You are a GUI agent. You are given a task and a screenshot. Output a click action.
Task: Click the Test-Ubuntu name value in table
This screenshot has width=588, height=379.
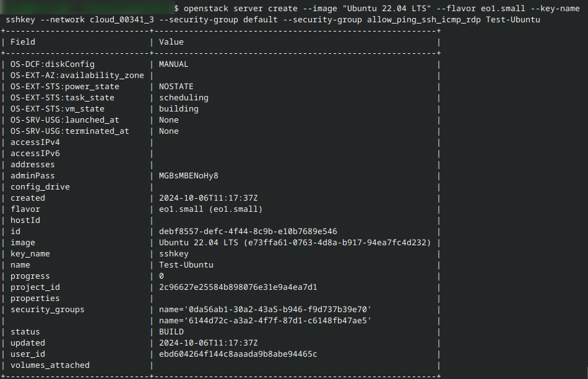[x=186, y=265]
